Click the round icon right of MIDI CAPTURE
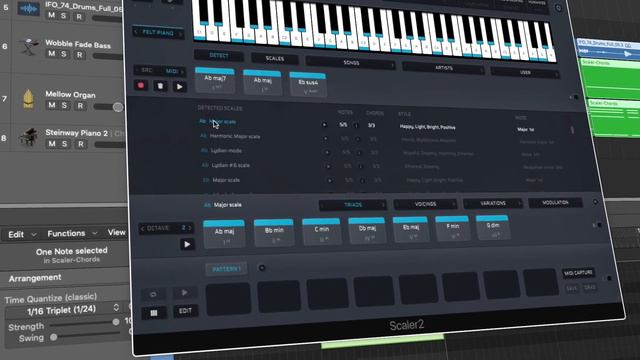The height and width of the screenshot is (360, 640). click(609, 278)
